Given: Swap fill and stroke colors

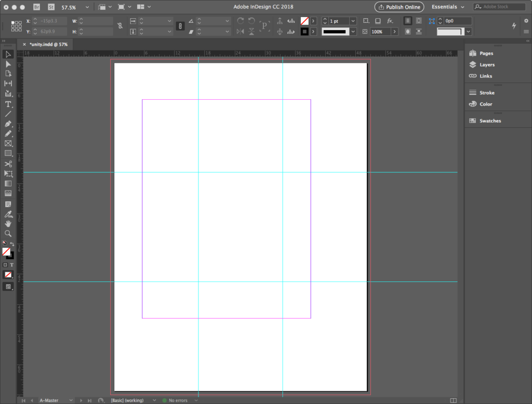Looking at the screenshot, I should (12, 244).
